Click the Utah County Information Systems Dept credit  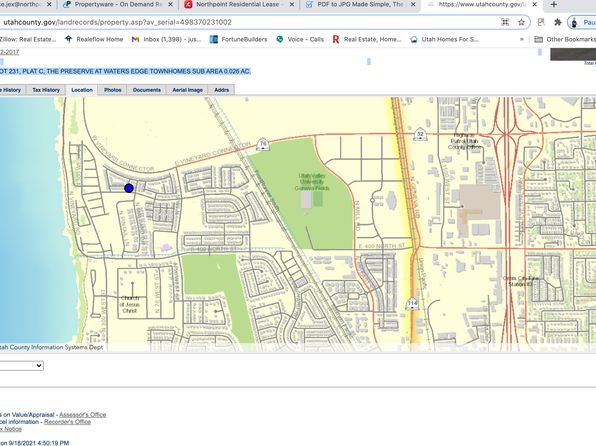pyautogui.click(x=51, y=347)
